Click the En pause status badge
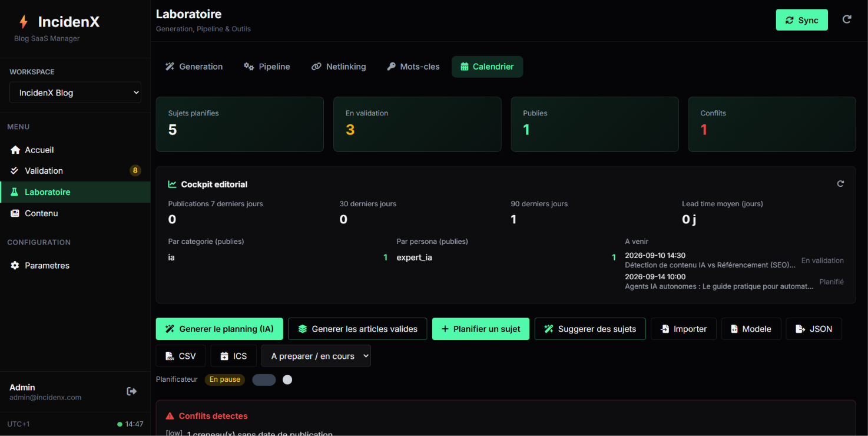Viewport: 868px width, 436px height. coord(225,379)
